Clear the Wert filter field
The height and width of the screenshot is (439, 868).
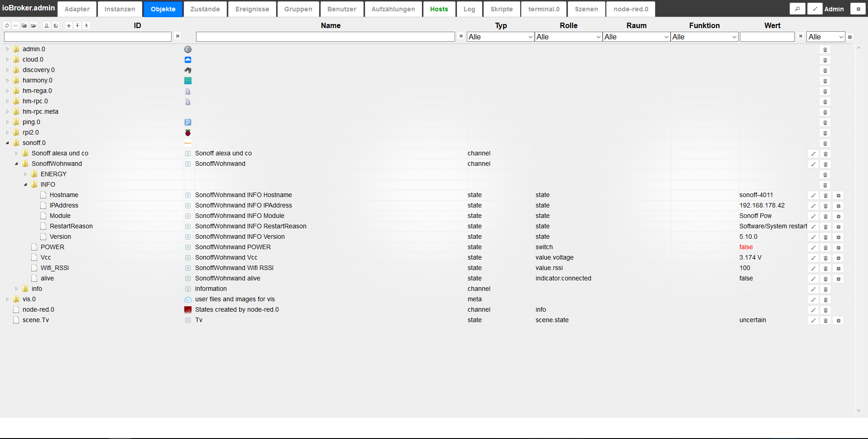click(x=801, y=36)
